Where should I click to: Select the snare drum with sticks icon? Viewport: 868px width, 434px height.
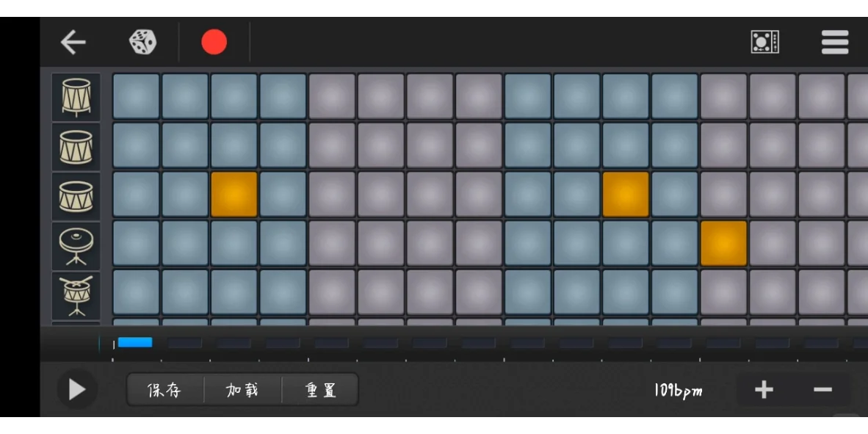(x=76, y=294)
